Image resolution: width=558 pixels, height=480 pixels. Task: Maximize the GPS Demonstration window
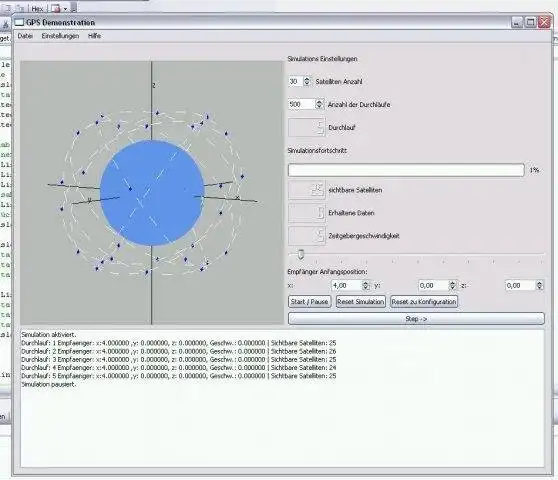[530, 22]
